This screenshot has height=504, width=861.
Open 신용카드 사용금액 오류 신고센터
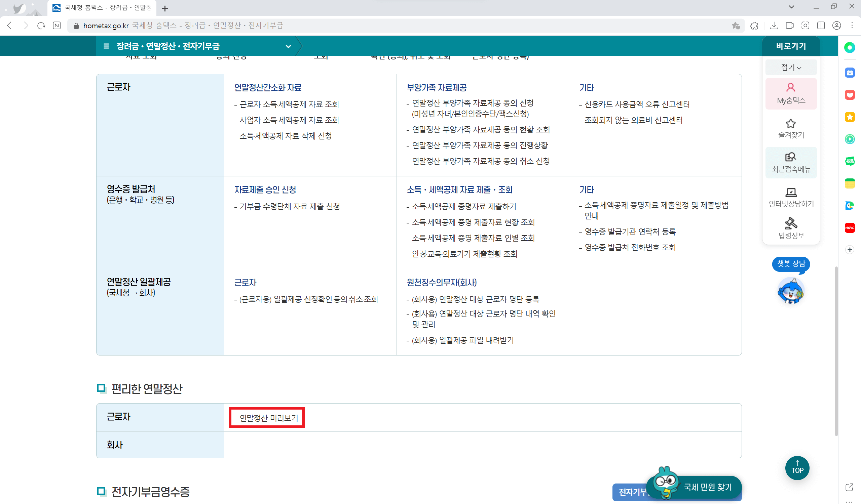pyautogui.click(x=637, y=104)
